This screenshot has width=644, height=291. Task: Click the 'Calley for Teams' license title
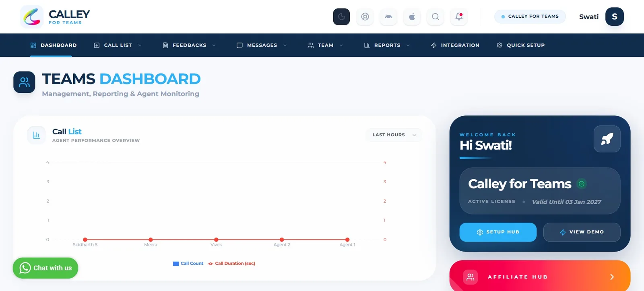(520, 184)
